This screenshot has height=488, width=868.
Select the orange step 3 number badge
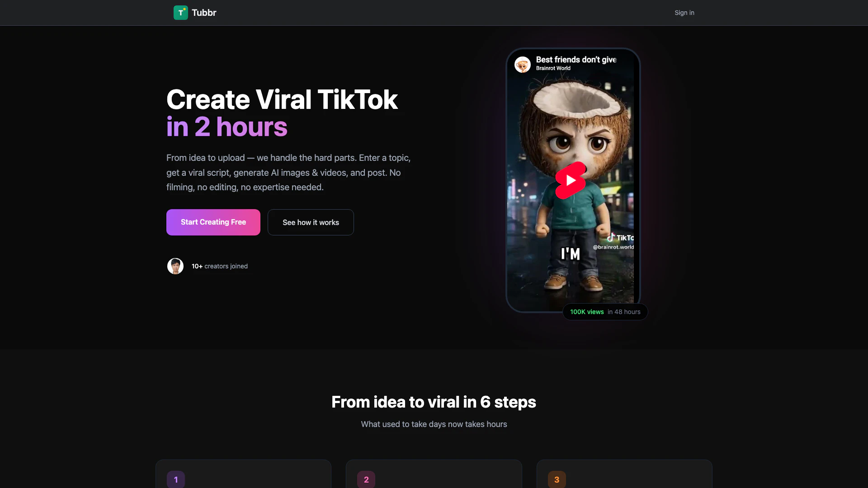tap(557, 479)
